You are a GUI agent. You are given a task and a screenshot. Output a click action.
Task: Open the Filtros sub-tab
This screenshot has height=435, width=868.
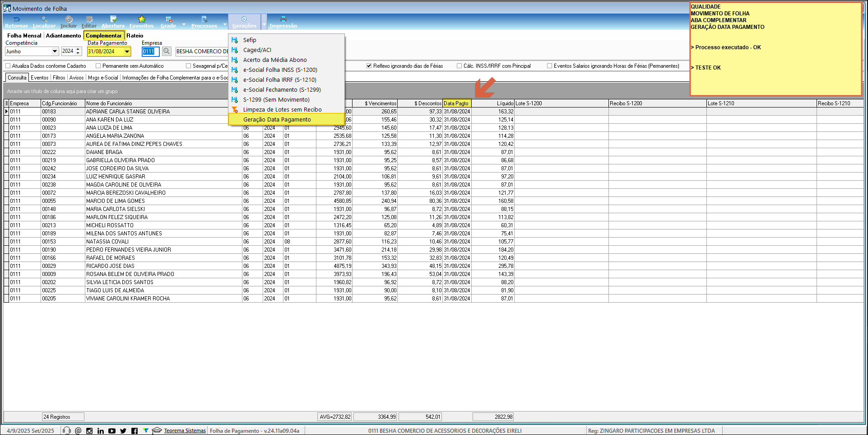pyautogui.click(x=59, y=78)
